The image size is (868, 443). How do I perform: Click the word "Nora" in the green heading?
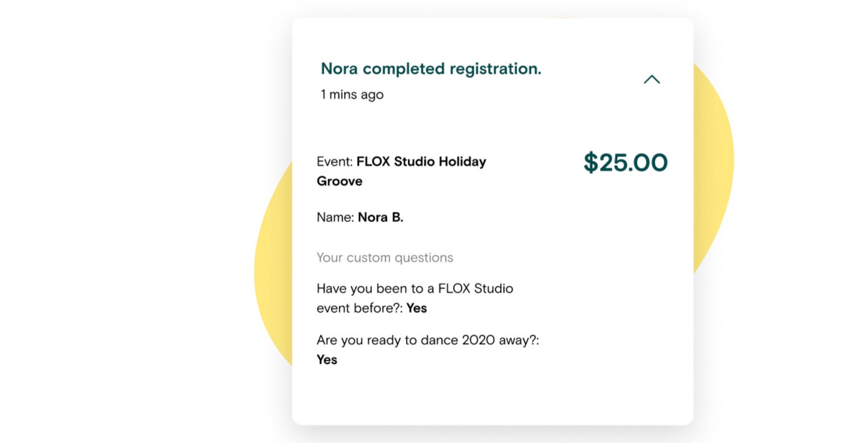339,69
